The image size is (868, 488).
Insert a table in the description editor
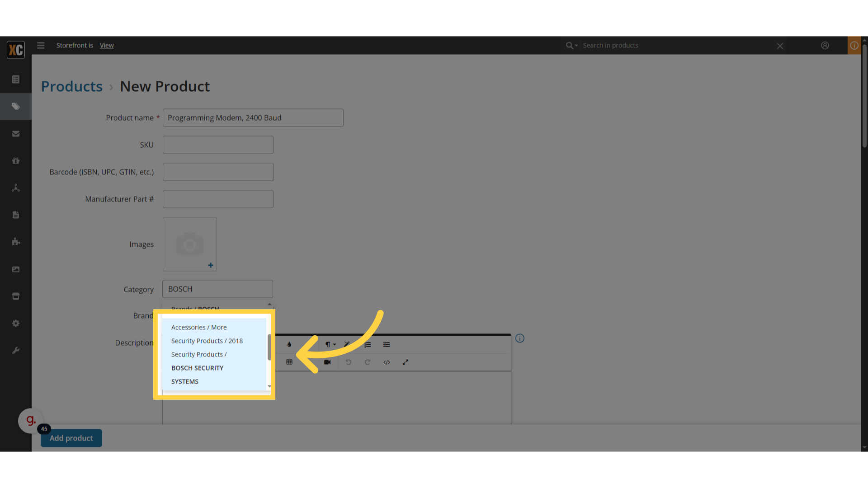click(x=289, y=362)
